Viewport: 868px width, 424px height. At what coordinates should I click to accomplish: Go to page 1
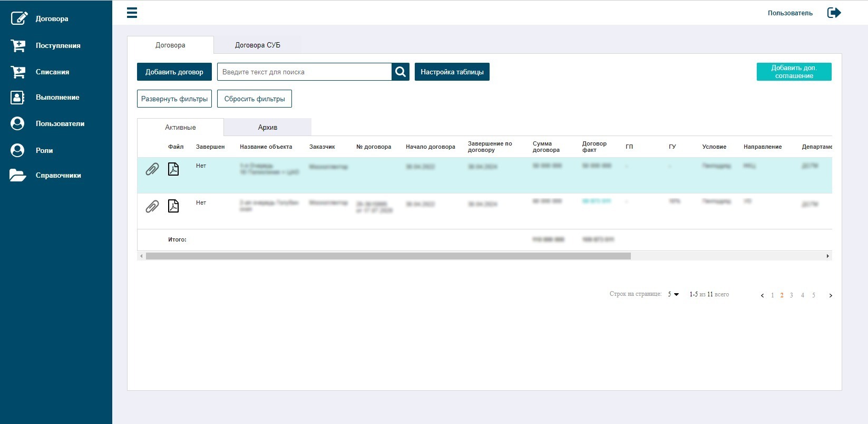tap(773, 295)
